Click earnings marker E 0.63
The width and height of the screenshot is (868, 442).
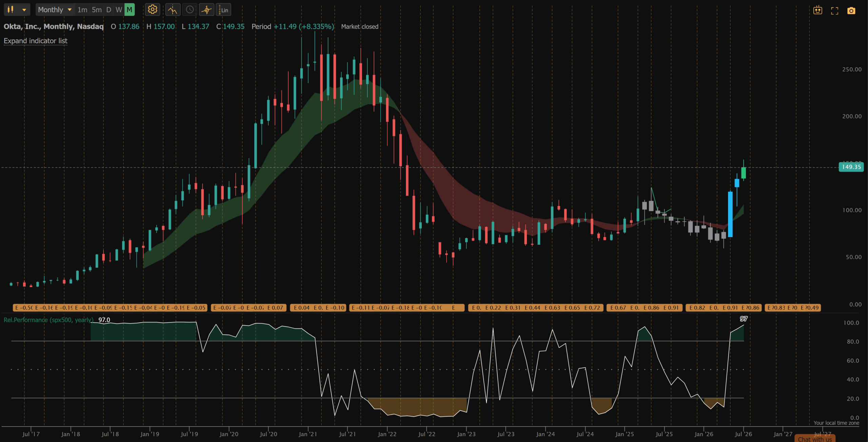552,308
